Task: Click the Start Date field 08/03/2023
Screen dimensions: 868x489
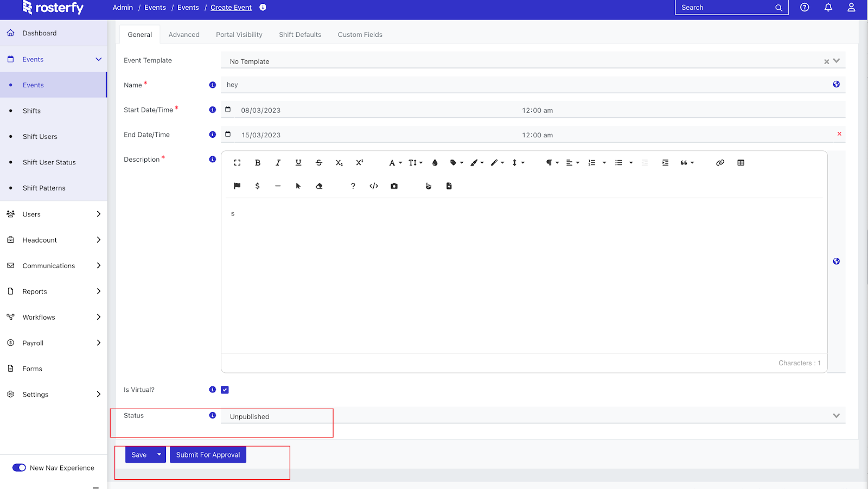Action: coord(261,110)
